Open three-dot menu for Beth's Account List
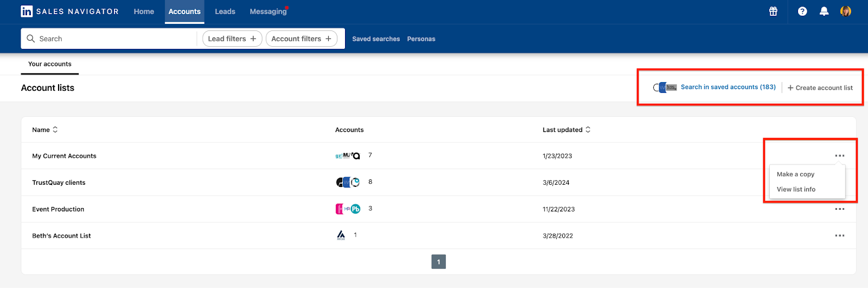 [840, 236]
